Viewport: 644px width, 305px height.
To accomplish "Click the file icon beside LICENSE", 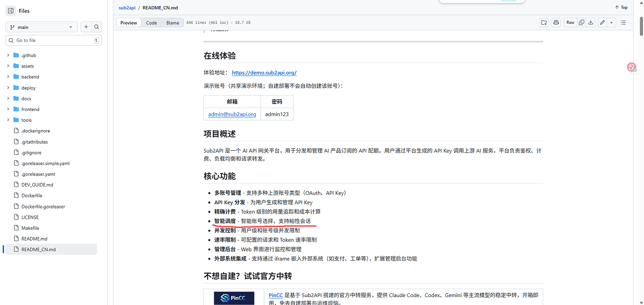I will [x=16, y=217].
